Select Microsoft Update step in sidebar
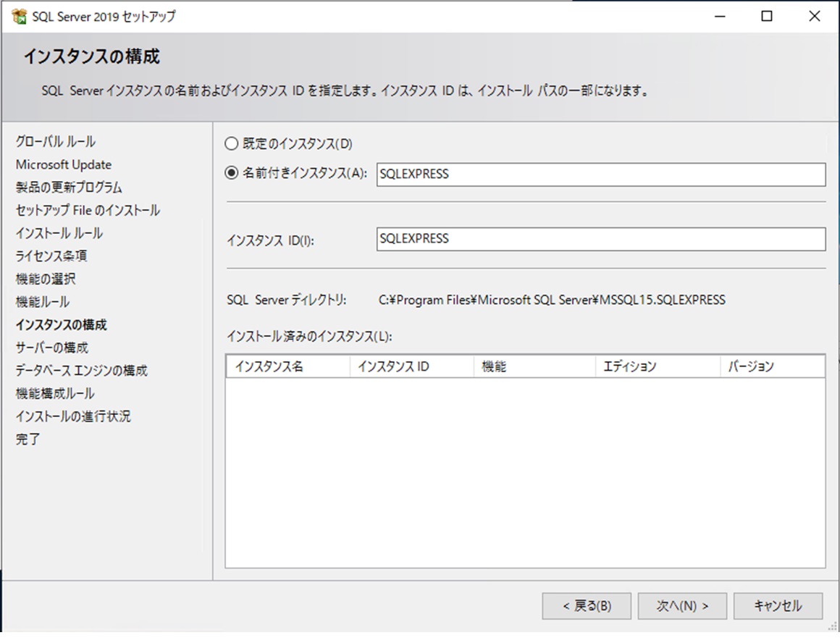The height and width of the screenshot is (643, 840). click(64, 165)
